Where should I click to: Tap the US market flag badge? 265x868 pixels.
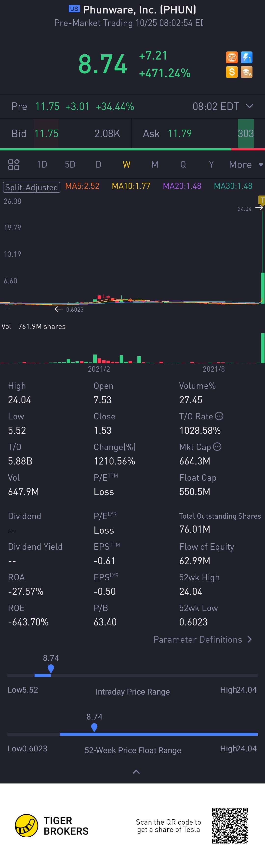tap(74, 9)
